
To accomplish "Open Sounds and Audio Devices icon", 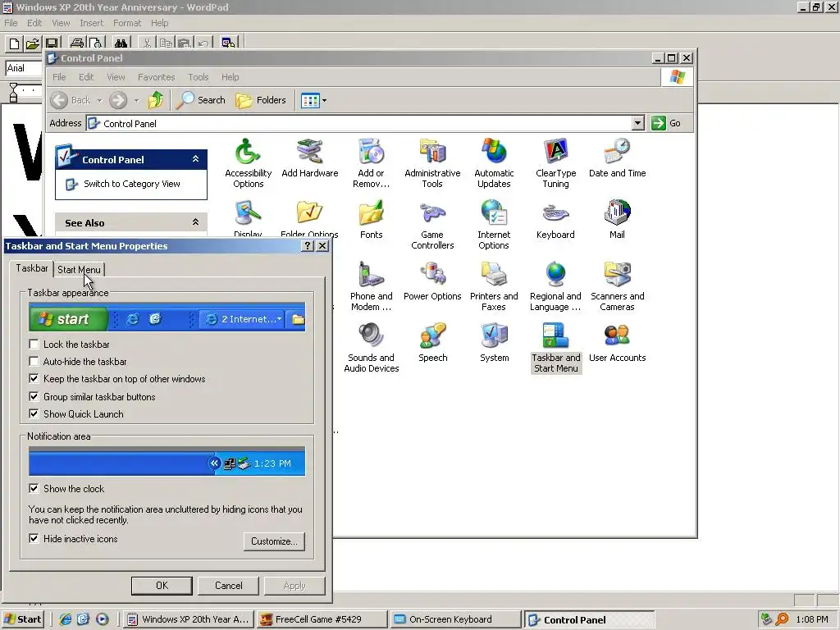I will tap(371, 348).
